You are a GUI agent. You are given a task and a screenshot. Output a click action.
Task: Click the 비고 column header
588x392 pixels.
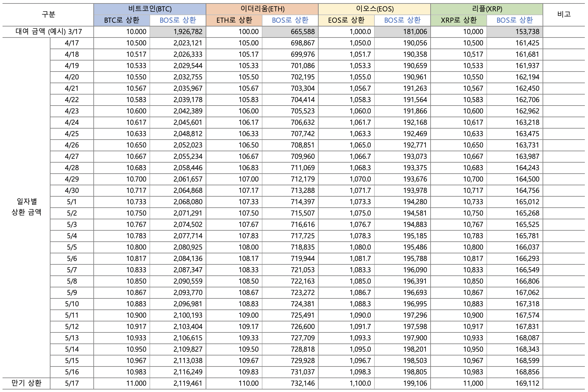pos(564,14)
